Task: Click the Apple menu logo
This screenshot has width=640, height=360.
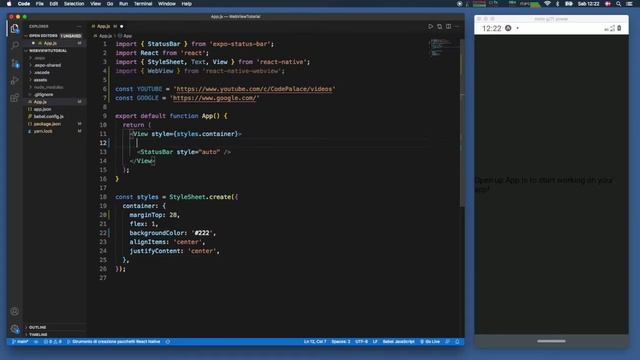Action: (x=9, y=4)
